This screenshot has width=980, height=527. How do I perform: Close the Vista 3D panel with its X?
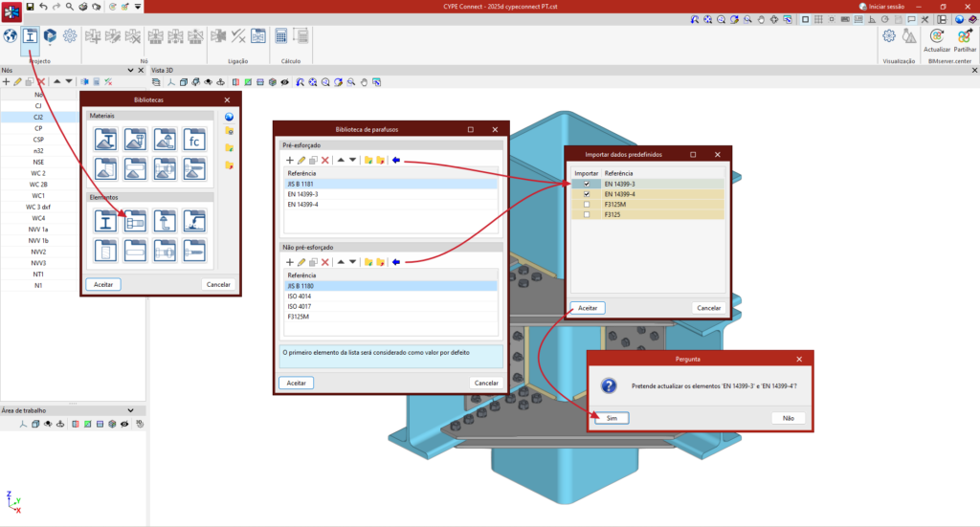(x=974, y=71)
